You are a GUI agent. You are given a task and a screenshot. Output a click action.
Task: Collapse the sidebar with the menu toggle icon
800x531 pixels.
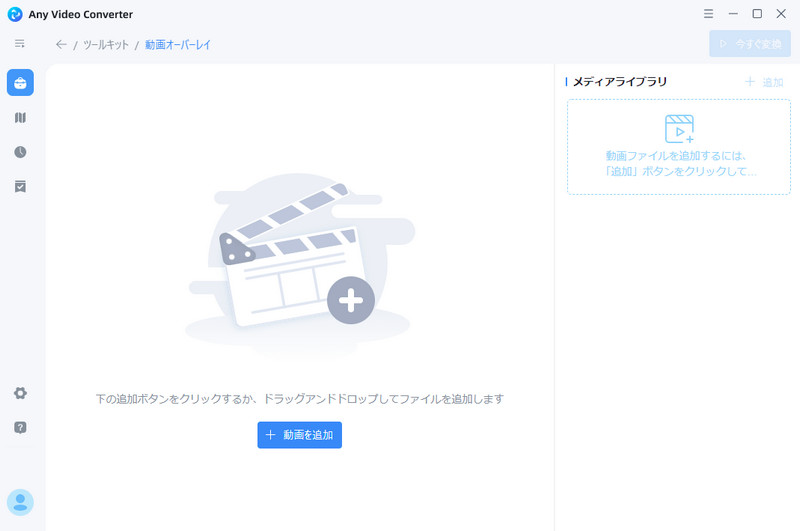pyautogui.click(x=20, y=44)
